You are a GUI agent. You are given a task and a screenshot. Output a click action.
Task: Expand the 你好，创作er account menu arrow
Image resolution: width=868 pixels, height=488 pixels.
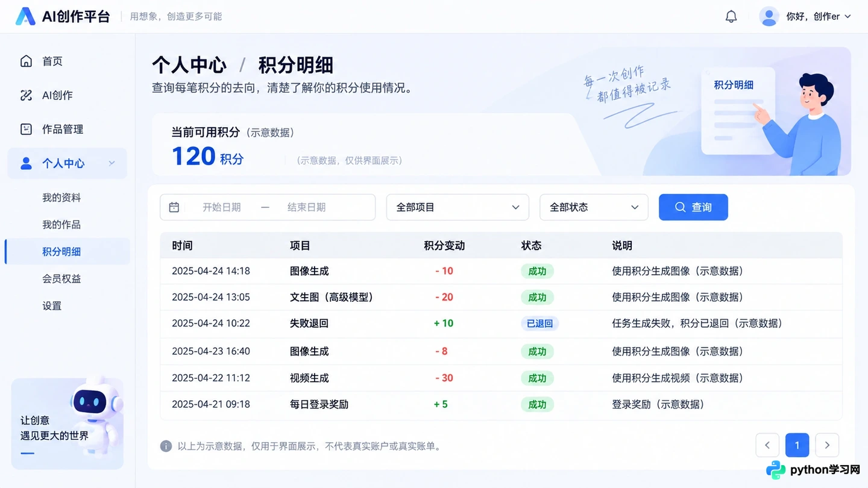click(x=848, y=17)
